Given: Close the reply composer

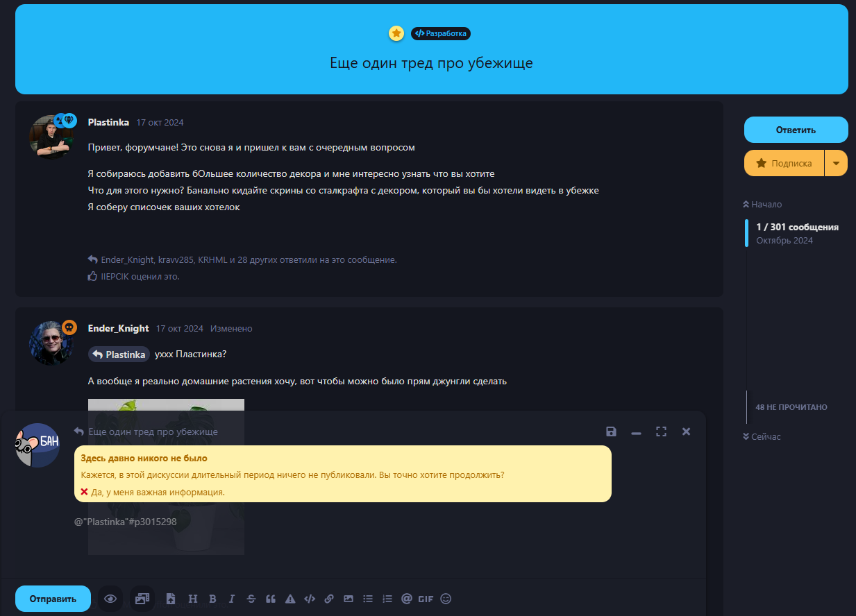Looking at the screenshot, I should pyautogui.click(x=686, y=431).
